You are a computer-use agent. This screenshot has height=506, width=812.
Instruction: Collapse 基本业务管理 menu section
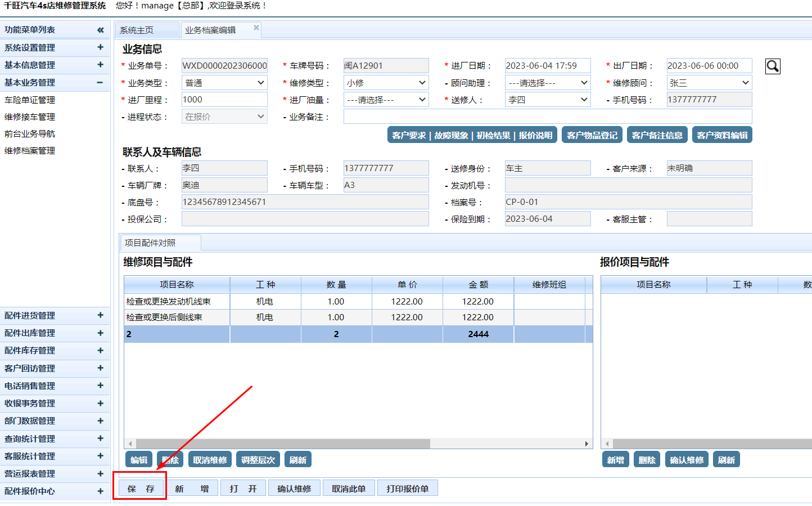click(100, 82)
